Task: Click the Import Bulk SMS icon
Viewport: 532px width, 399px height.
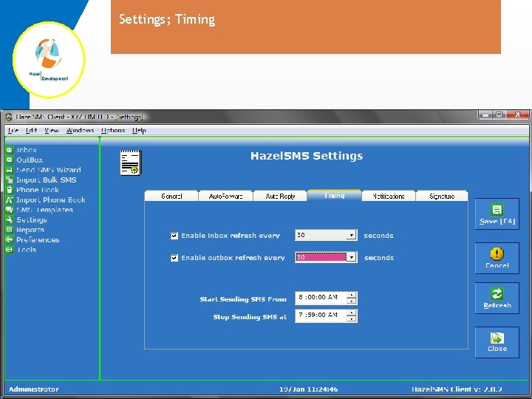Action: pos(10,180)
